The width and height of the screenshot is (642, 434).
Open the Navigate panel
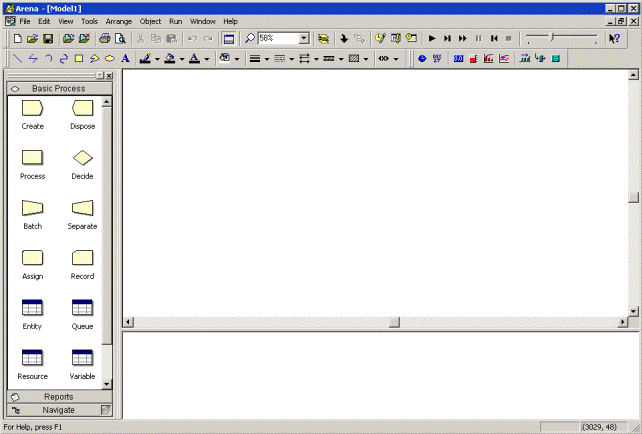click(x=59, y=410)
